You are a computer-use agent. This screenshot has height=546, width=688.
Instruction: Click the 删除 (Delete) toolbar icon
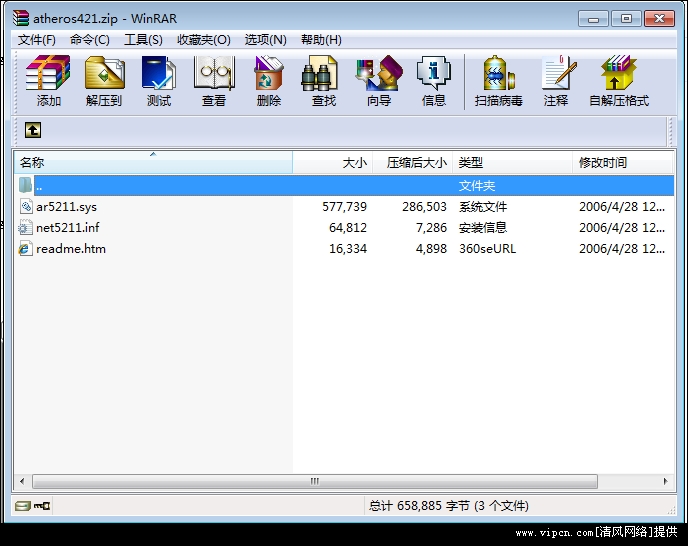[x=269, y=81]
